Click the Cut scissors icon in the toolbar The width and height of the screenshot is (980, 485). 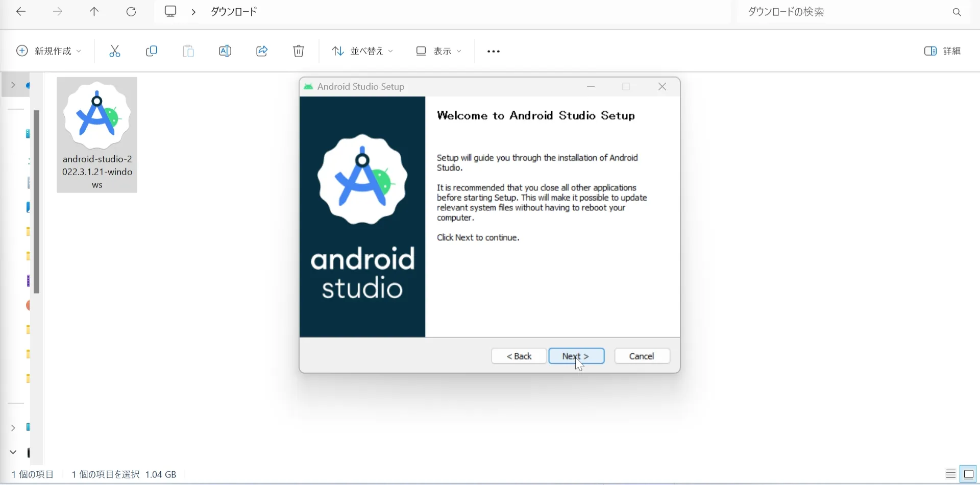tap(115, 51)
